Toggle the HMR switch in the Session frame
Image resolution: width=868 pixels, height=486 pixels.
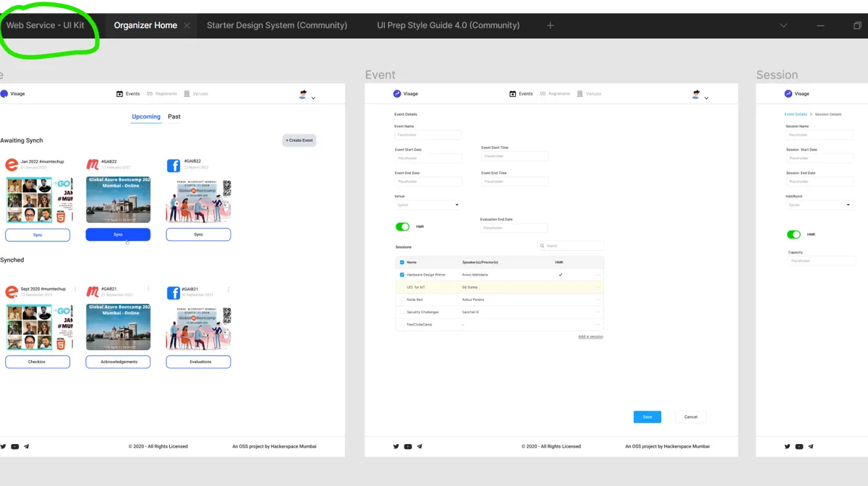793,234
